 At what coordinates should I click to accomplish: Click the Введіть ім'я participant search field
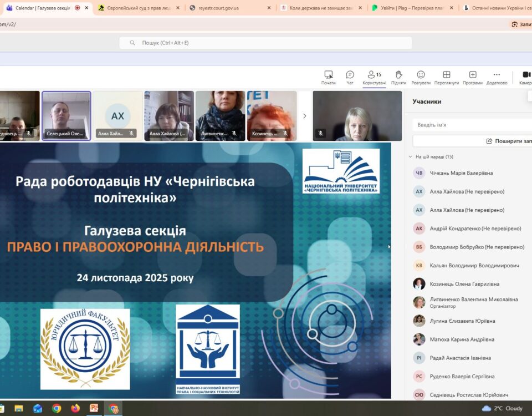pyautogui.click(x=471, y=125)
